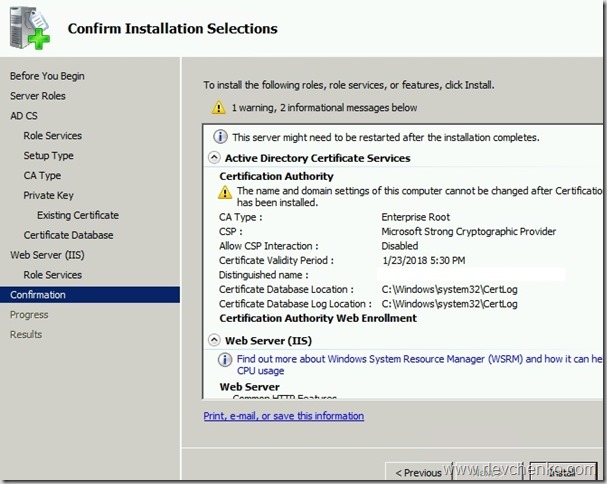Select the highlighted Confirmation step
607x484 pixels.
(x=90, y=295)
